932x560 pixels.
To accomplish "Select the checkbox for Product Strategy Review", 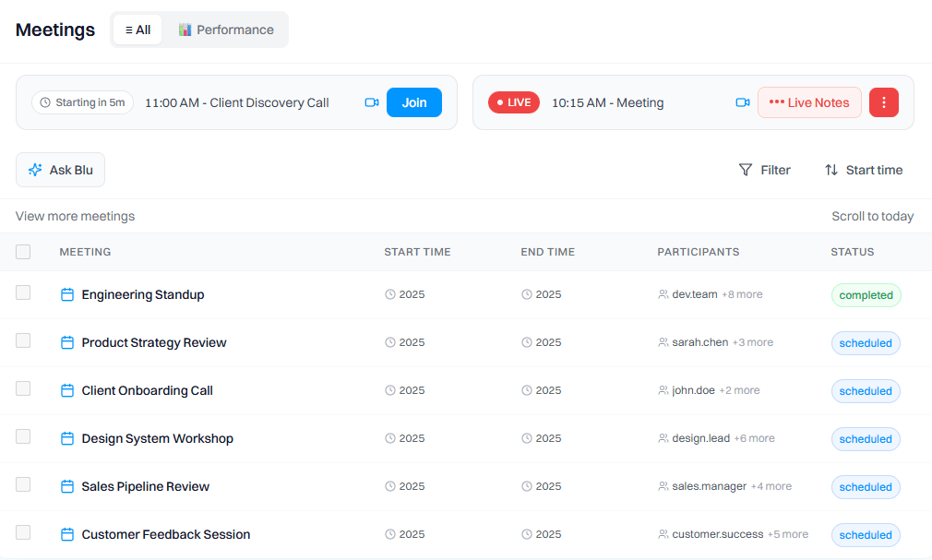I will click(23, 342).
